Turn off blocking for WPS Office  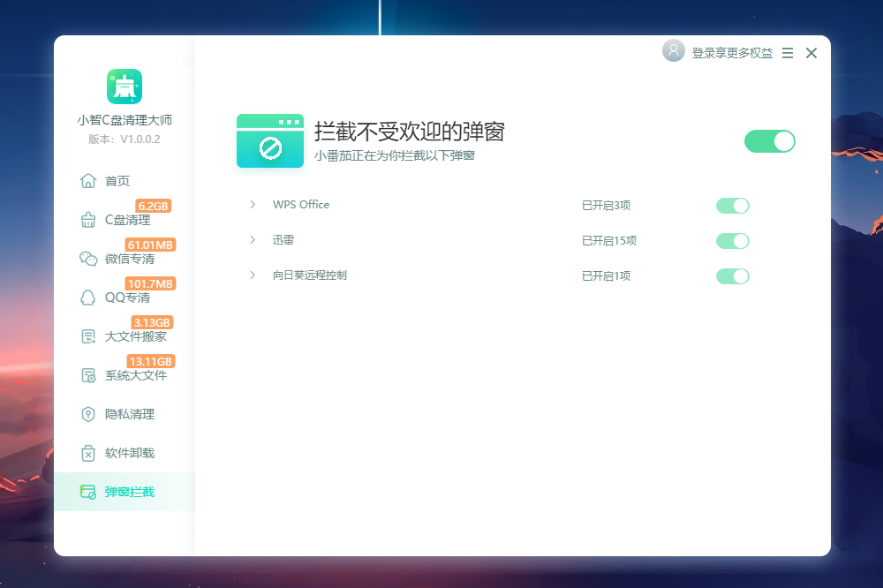point(732,205)
